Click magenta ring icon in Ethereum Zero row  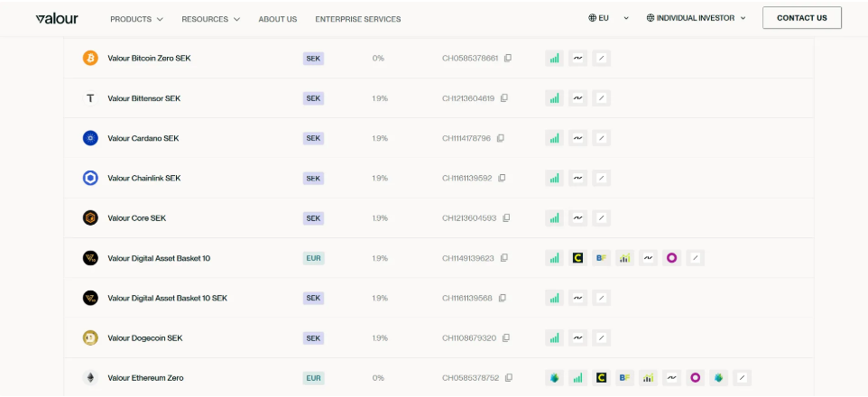pyautogui.click(x=696, y=378)
